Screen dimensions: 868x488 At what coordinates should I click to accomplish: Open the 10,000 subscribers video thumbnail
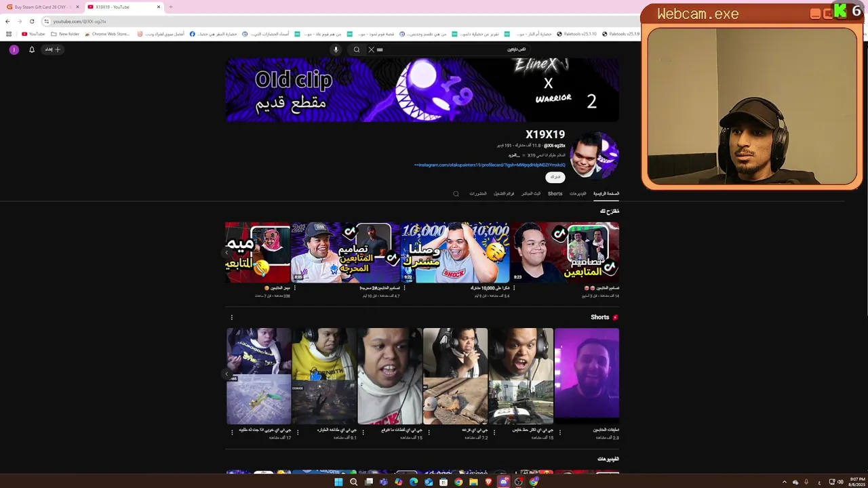455,252
